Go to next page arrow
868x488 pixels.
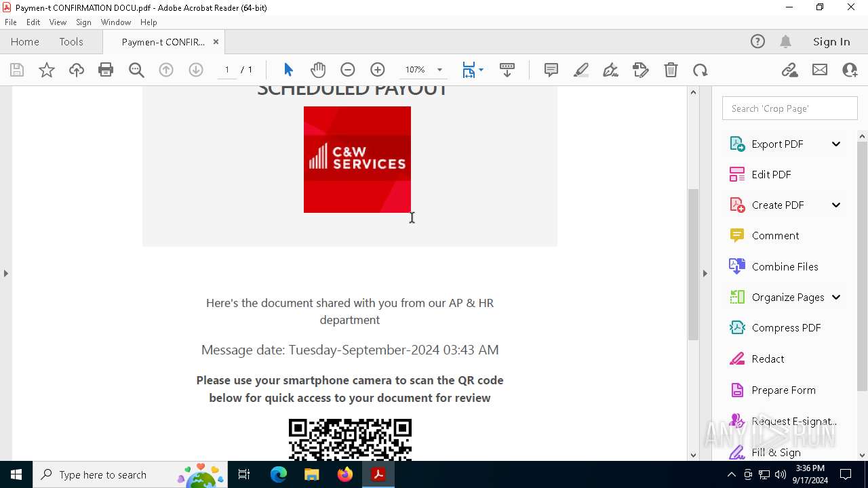pos(196,70)
